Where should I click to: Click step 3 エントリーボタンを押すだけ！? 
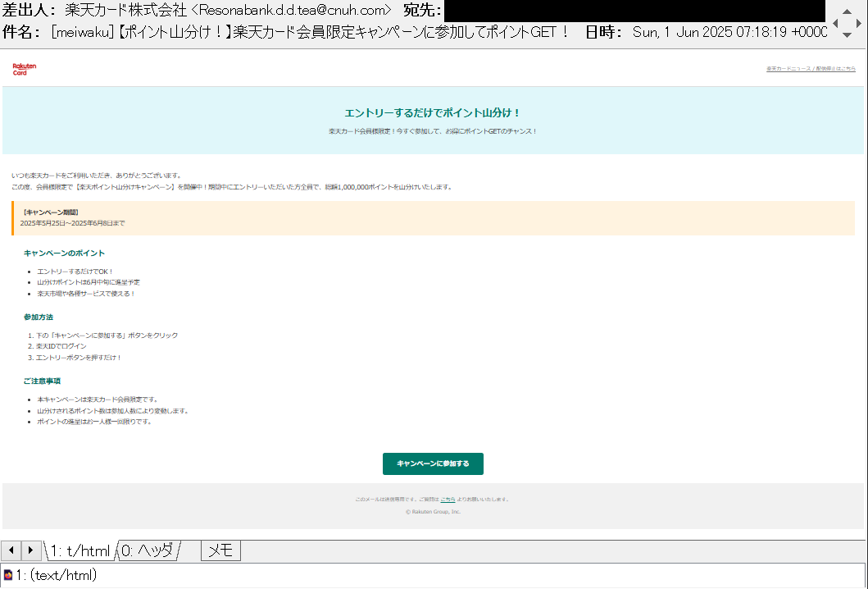click(79, 358)
